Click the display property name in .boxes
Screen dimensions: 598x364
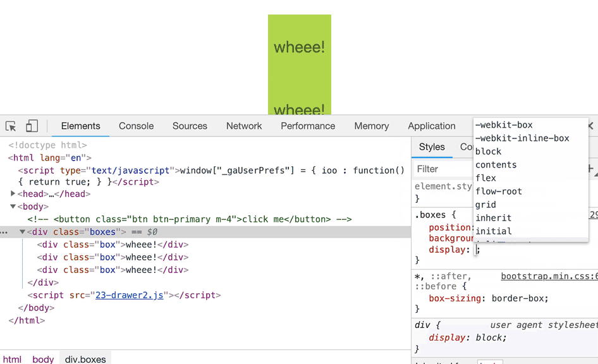(446, 250)
